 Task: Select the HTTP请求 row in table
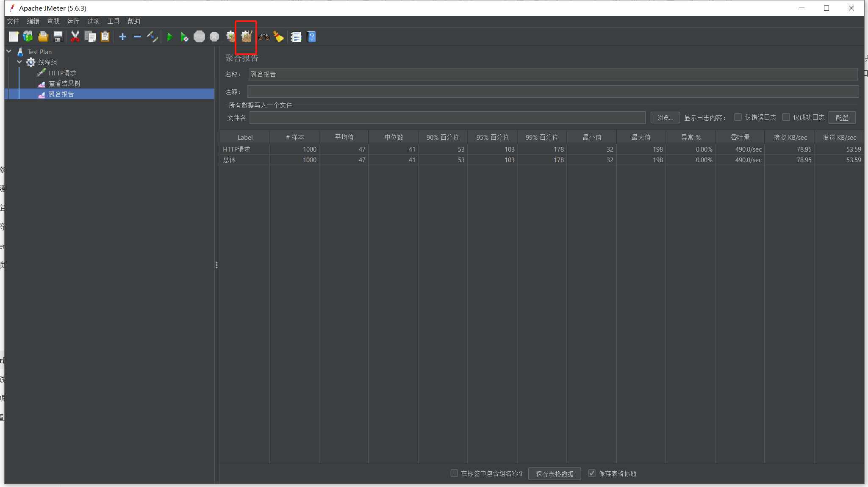click(x=542, y=149)
